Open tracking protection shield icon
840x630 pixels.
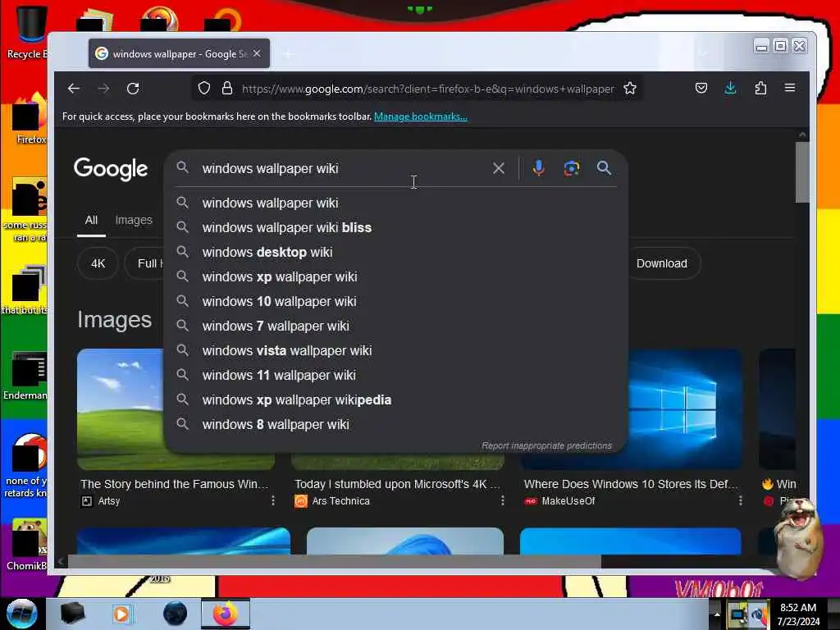tap(204, 88)
